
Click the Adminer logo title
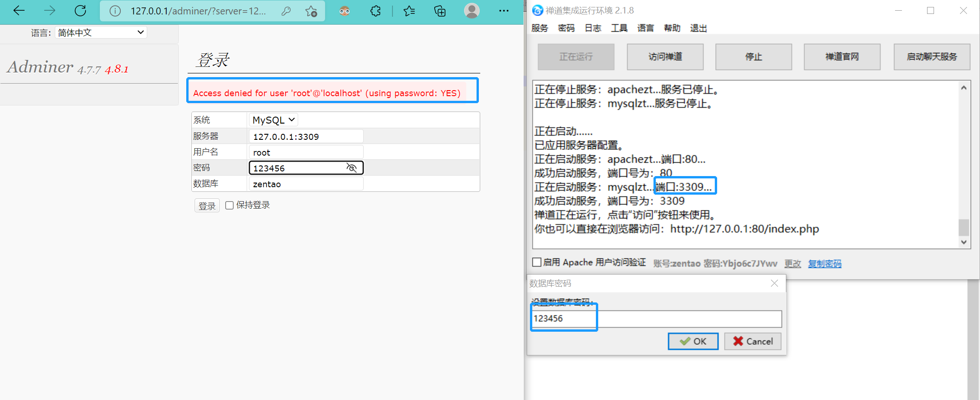(40, 67)
